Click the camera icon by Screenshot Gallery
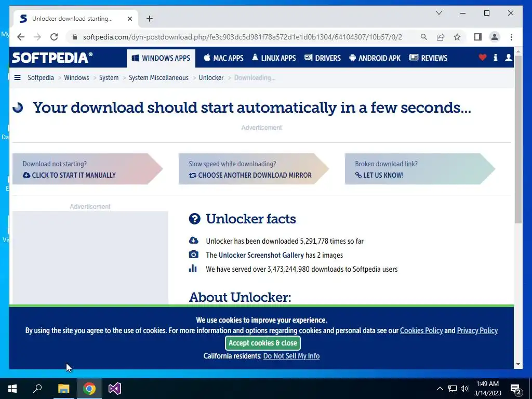 pyautogui.click(x=193, y=255)
